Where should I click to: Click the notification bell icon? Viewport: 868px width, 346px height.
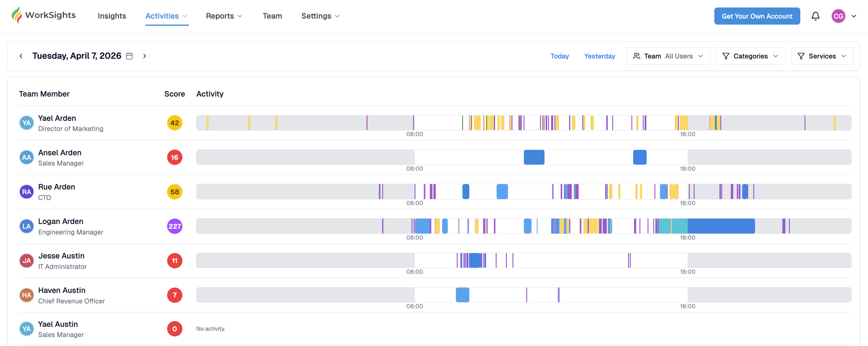(x=815, y=16)
